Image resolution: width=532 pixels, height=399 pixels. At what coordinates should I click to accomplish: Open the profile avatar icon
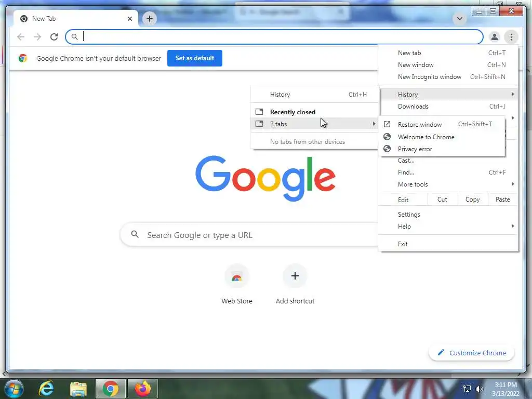click(x=495, y=37)
